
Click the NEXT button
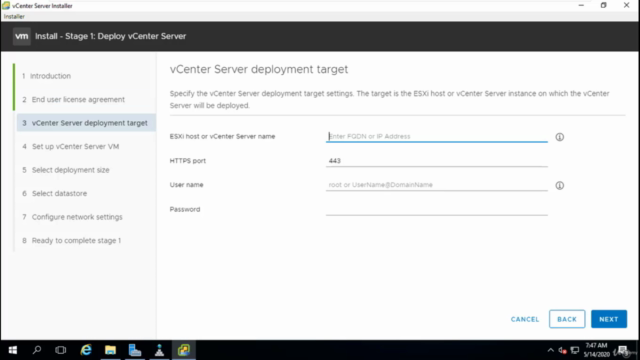[609, 319]
